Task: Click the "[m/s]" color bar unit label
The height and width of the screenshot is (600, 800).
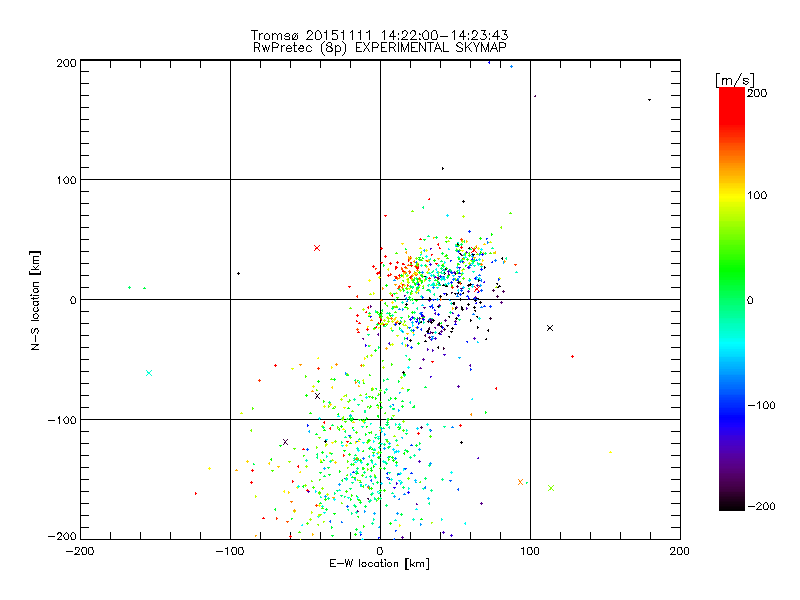Action: [735, 80]
